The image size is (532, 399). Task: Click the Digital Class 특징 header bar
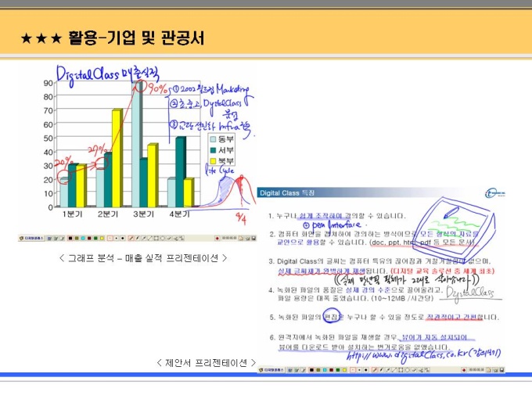point(381,193)
